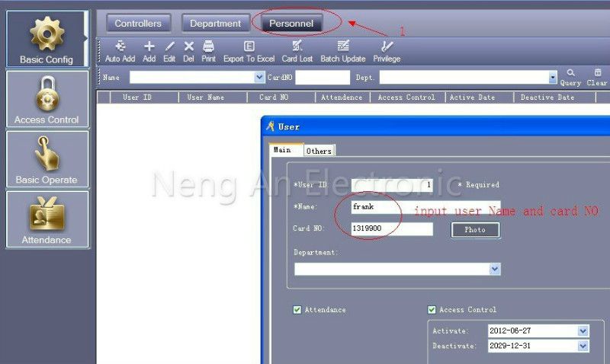Open the Activate date dropdown
610x364 pixels.
[x=583, y=331]
